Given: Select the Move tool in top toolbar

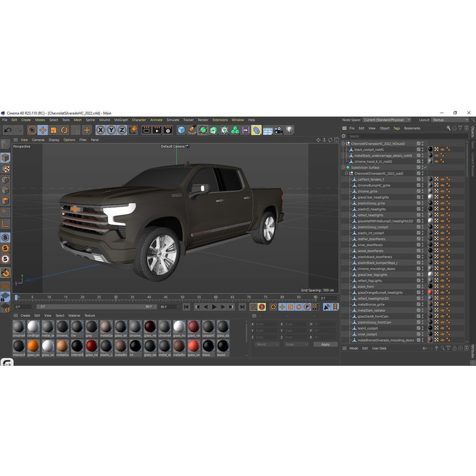Looking at the screenshot, I should click(43, 130).
